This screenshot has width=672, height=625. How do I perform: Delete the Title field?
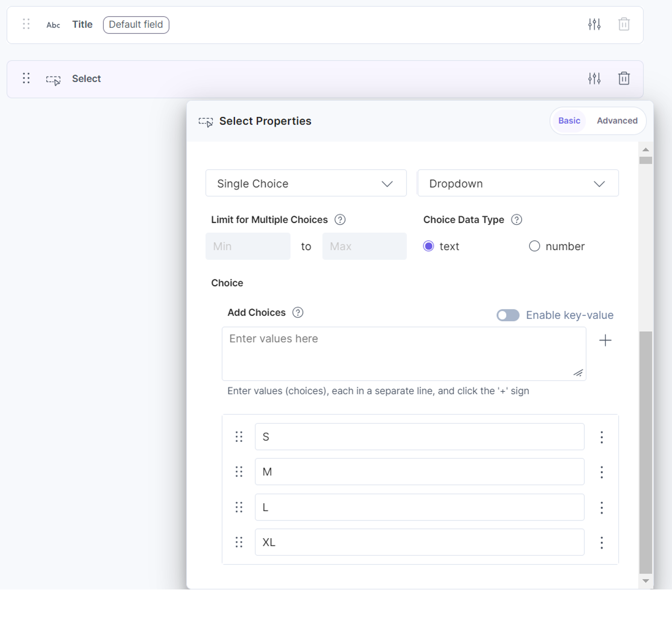click(624, 24)
